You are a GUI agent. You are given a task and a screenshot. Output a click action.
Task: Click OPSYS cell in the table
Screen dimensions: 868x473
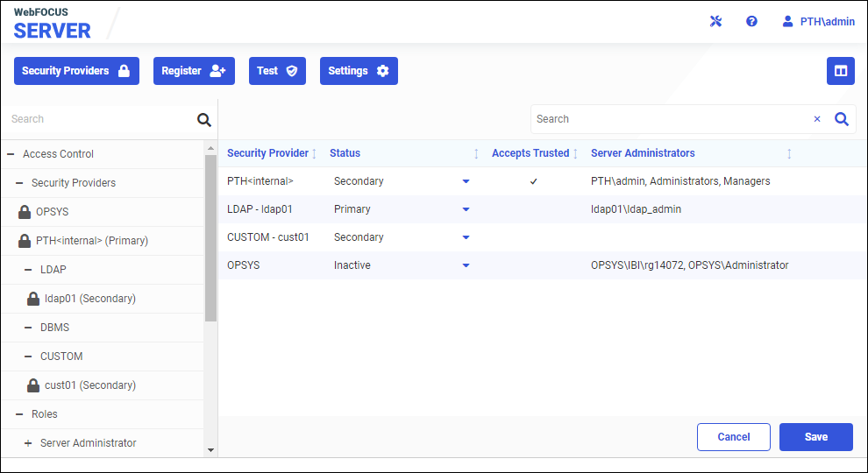tap(243, 265)
